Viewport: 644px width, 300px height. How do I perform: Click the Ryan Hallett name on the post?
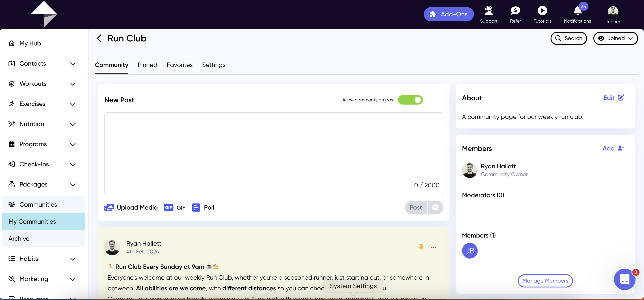(x=144, y=244)
